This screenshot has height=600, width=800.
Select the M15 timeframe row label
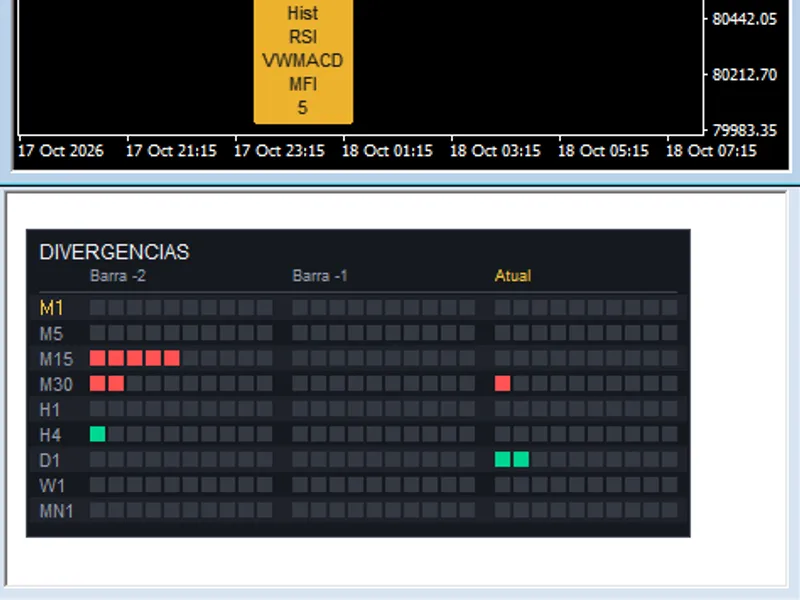point(57,359)
